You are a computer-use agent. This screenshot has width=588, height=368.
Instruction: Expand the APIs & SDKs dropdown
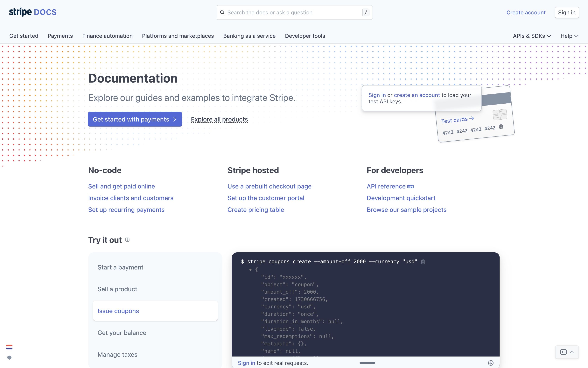pyautogui.click(x=532, y=36)
